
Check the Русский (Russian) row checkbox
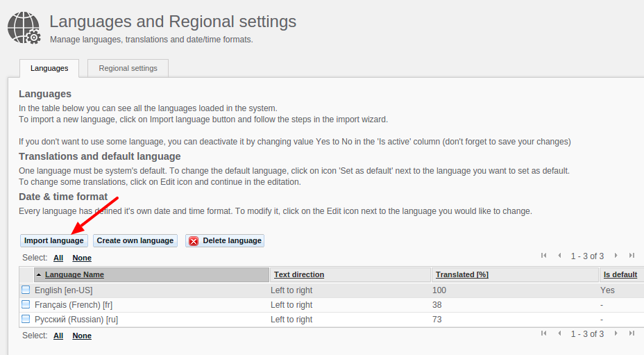pos(26,319)
